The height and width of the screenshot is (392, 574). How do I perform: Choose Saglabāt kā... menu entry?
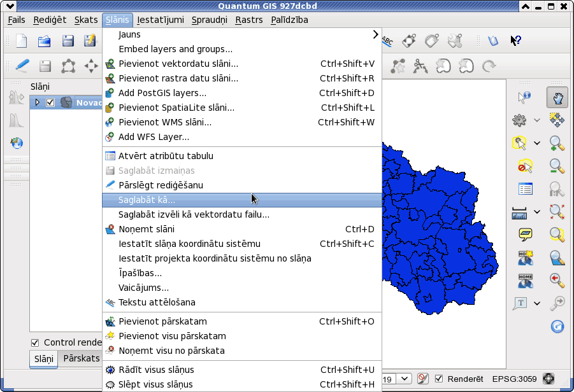tap(242, 200)
